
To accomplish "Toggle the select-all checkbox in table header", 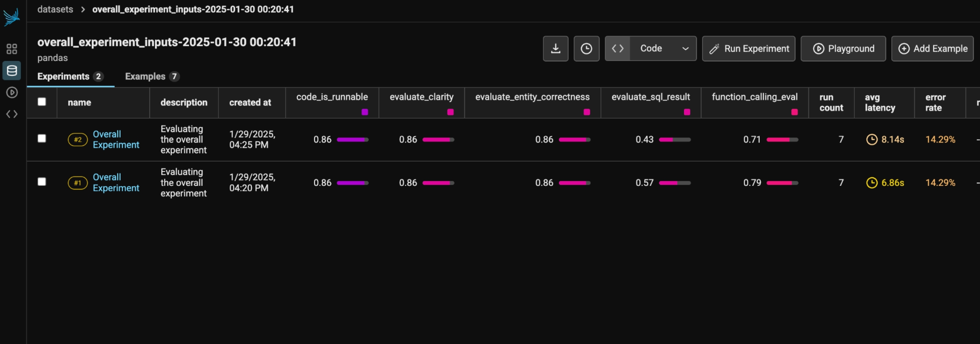I will click(x=42, y=102).
